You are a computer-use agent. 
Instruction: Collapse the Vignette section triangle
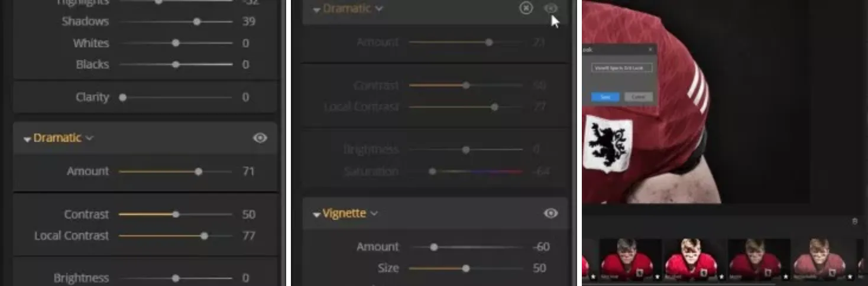[316, 214]
